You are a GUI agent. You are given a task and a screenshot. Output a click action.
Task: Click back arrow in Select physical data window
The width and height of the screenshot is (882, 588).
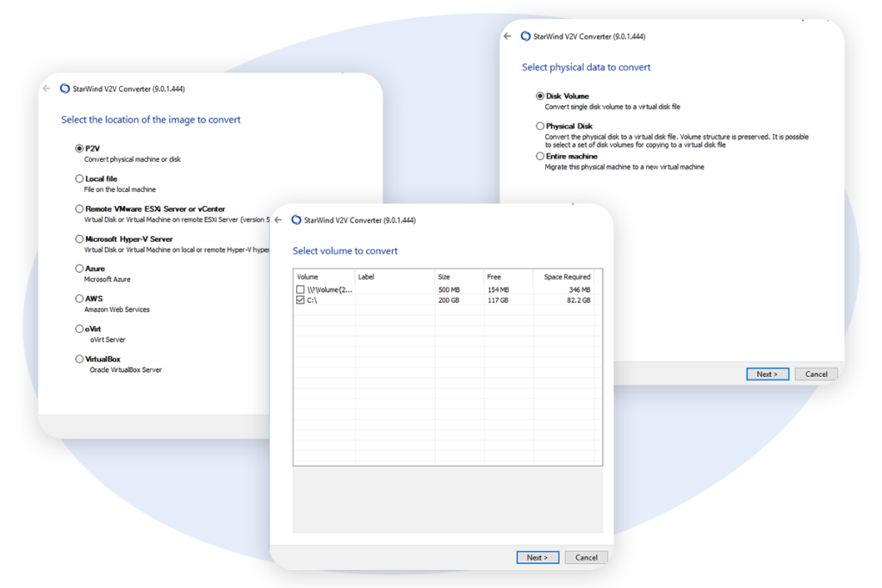point(507,37)
